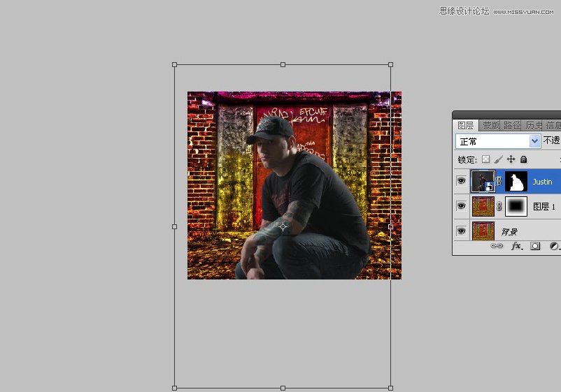Select the Justin layer mask thumbnail
Image resolution: width=561 pixels, height=392 pixels.
[x=516, y=181]
